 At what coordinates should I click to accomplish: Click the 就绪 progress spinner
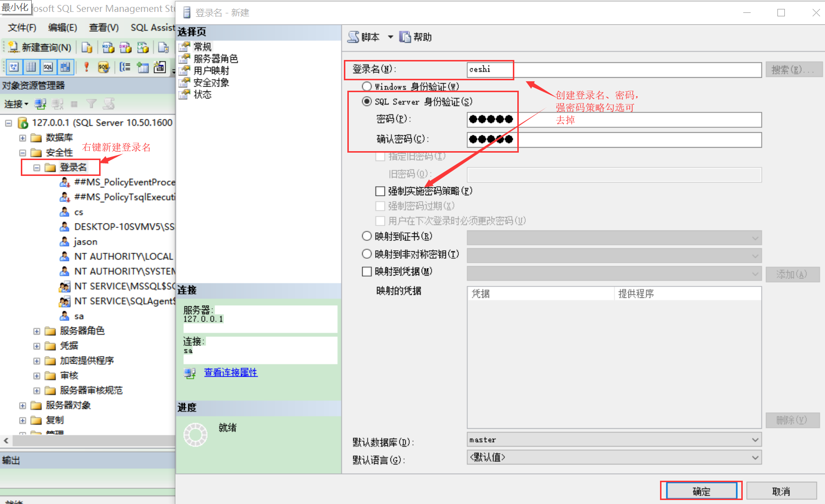point(196,435)
